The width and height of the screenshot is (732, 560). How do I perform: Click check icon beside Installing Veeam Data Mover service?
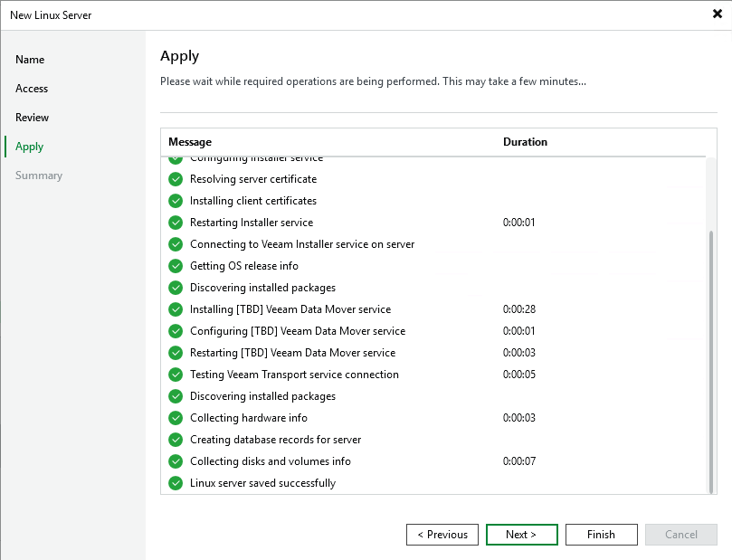click(x=176, y=309)
